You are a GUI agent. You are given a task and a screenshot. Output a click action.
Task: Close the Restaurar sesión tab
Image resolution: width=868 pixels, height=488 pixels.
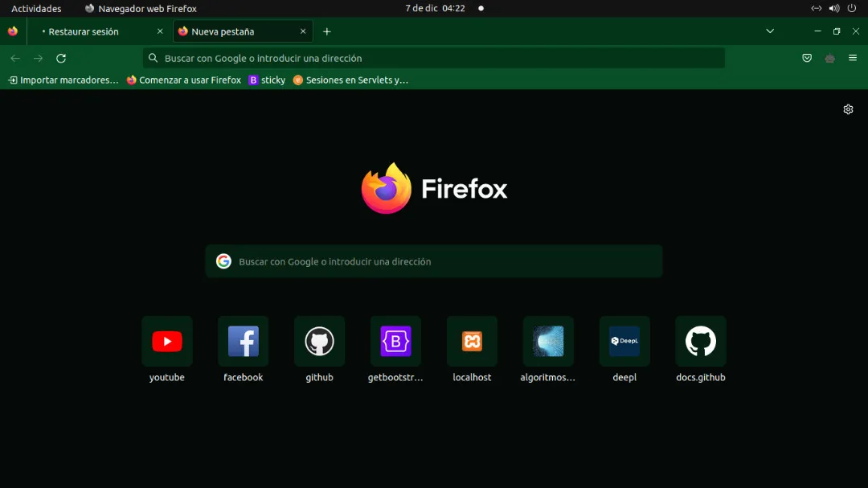tap(160, 31)
